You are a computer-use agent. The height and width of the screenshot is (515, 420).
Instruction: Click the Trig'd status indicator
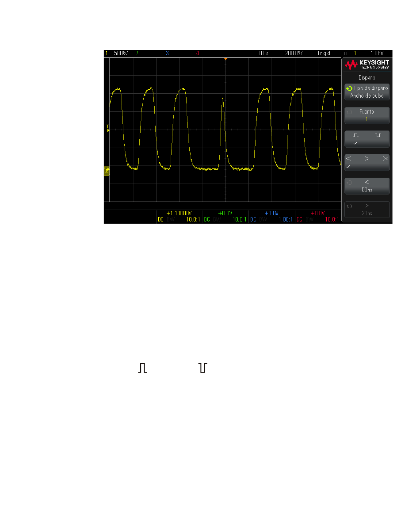(324, 53)
